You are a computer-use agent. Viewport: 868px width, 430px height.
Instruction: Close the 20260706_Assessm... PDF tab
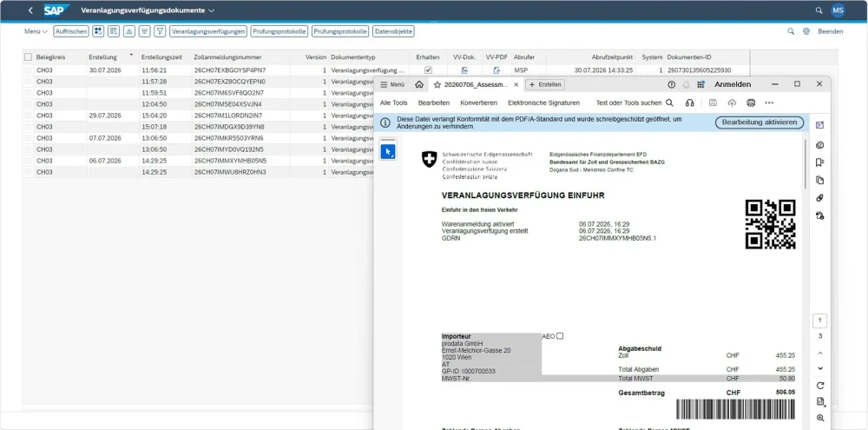516,85
